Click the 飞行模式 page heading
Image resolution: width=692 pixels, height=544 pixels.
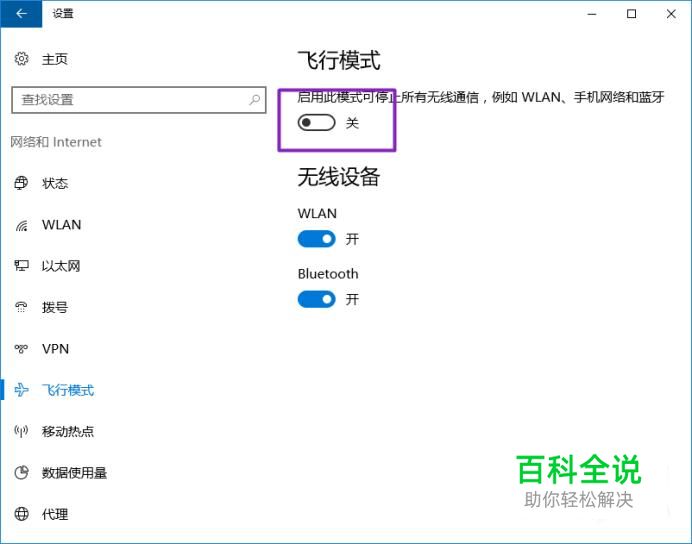pos(338,60)
